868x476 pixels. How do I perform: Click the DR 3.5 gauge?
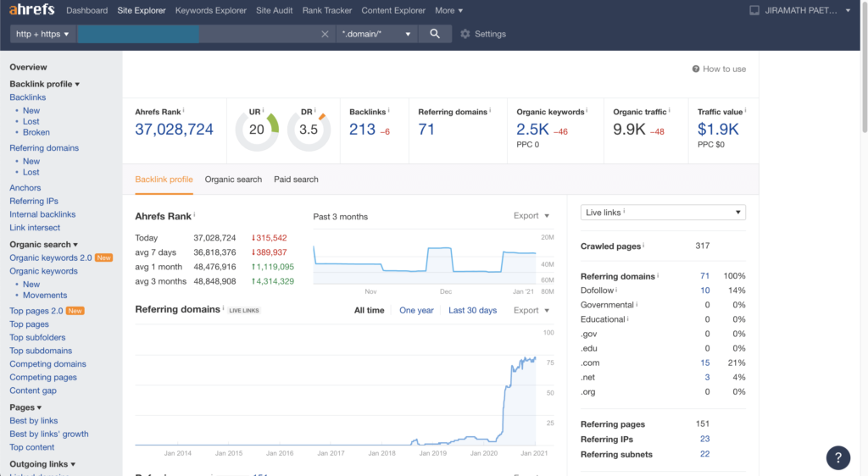[309, 130]
